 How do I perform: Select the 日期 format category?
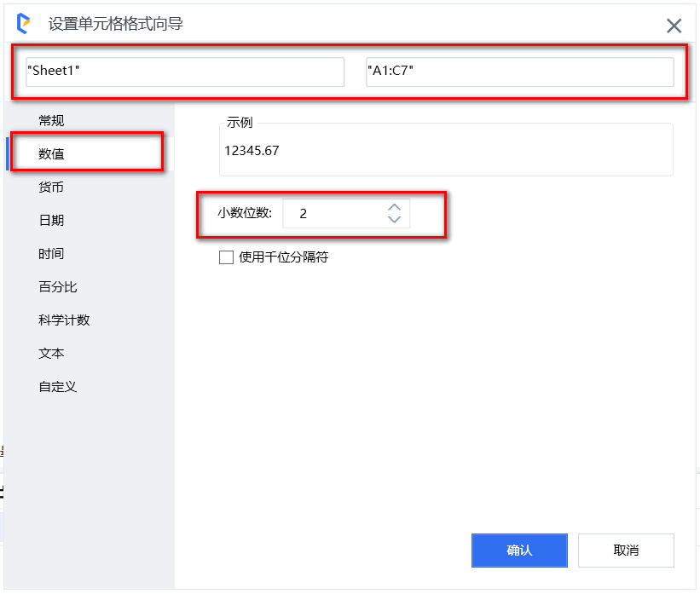pos(90,221)
